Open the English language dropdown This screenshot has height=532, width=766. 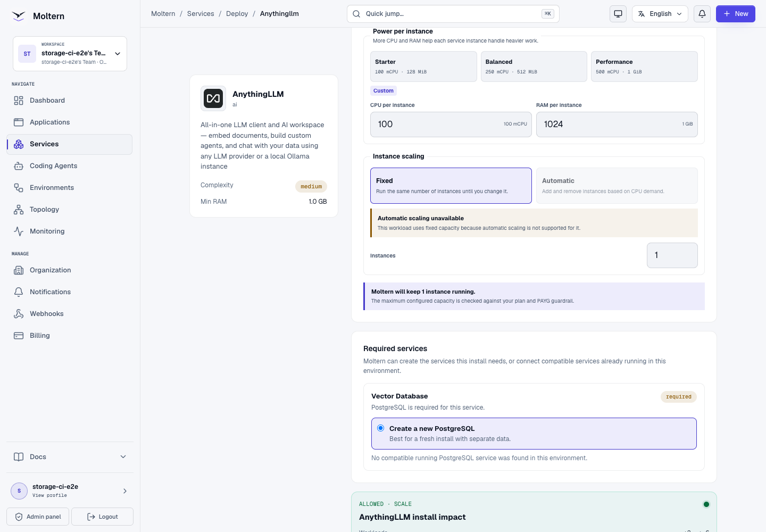(660, 14)
